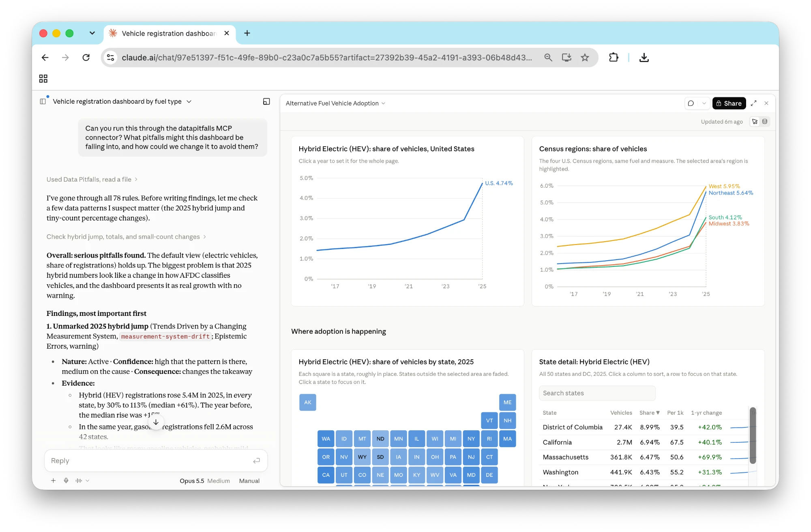Open dropdown arrow next to comment bubble
The image size is (811, 532).
(x=704, y=103)
